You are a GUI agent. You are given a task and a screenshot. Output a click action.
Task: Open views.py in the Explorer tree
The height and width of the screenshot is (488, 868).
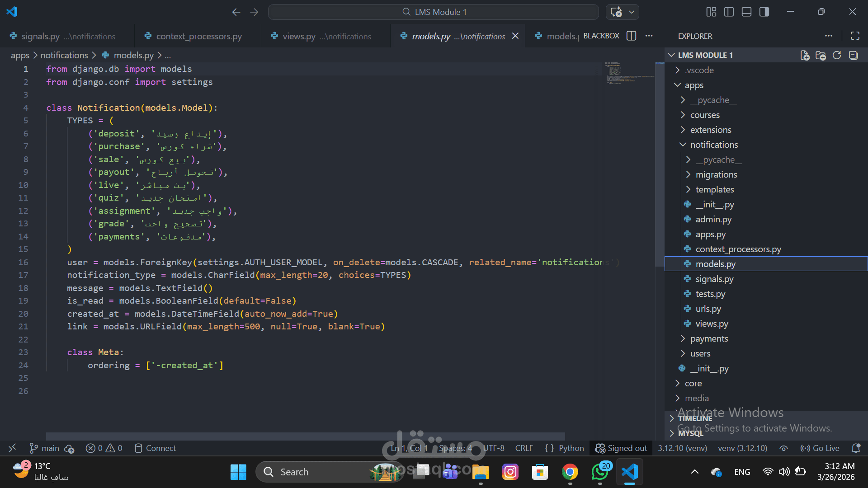coord(712,324)
